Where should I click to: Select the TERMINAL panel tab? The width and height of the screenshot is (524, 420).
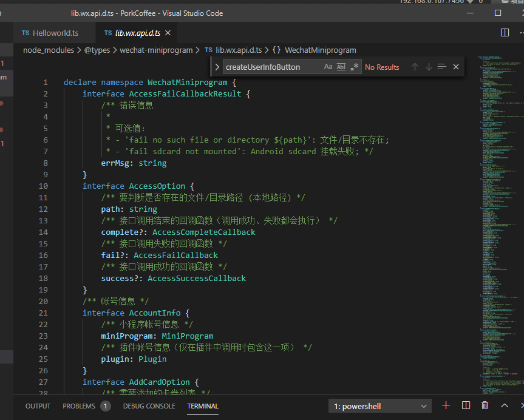coord(203,406)
